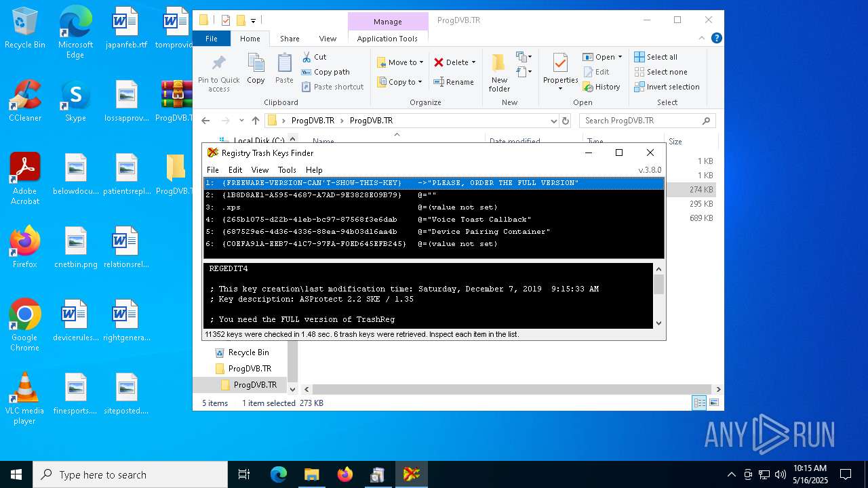The width and height of the screenshot is (868, 488).
Task: Click History in the Open group
Action: tap(601, 87)
